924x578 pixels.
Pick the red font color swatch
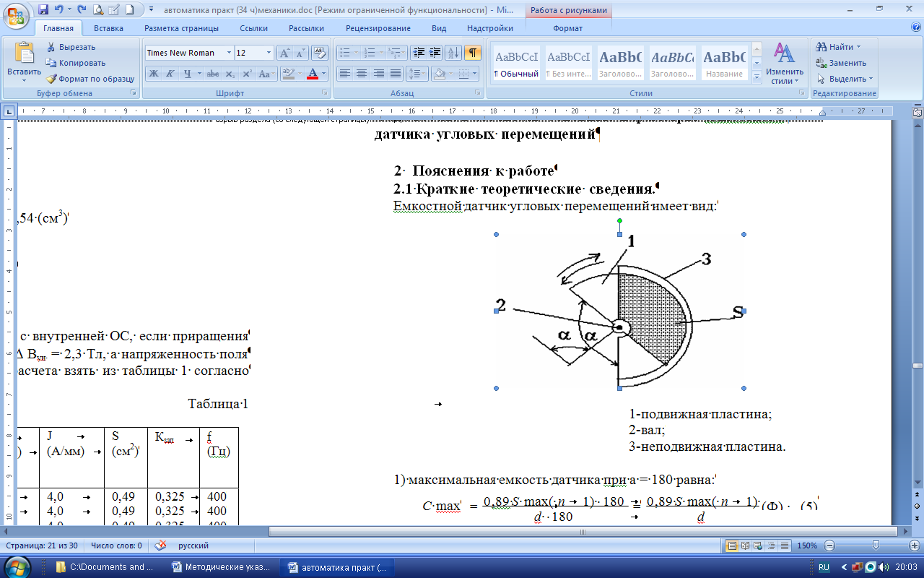(313, 74)
